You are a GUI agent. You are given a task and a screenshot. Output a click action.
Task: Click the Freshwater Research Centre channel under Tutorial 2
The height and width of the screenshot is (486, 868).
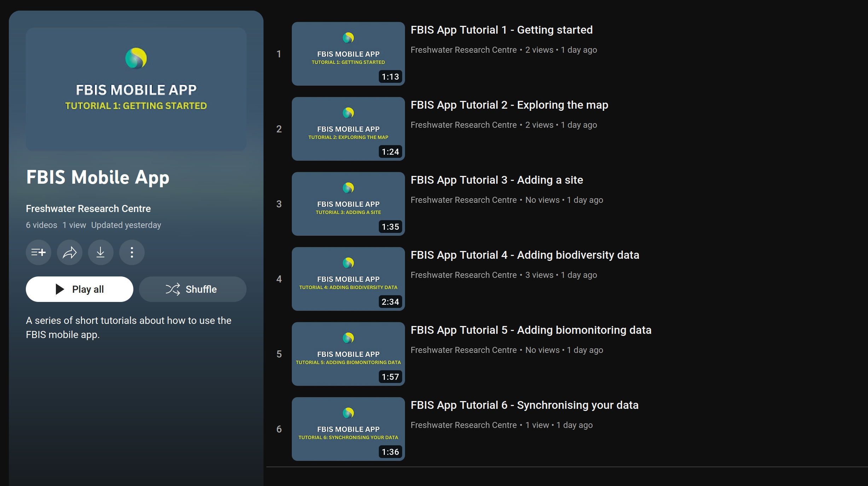coord(464,125)
